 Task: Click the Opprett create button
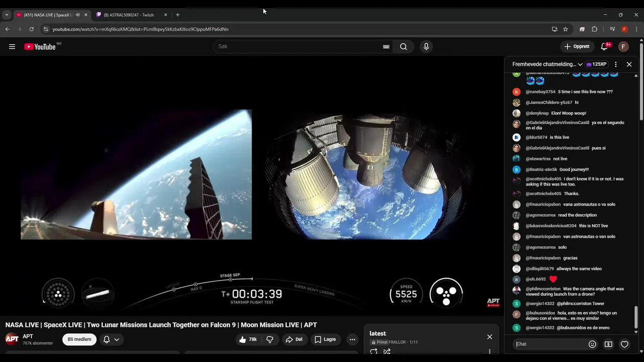(x=577, y=47)
